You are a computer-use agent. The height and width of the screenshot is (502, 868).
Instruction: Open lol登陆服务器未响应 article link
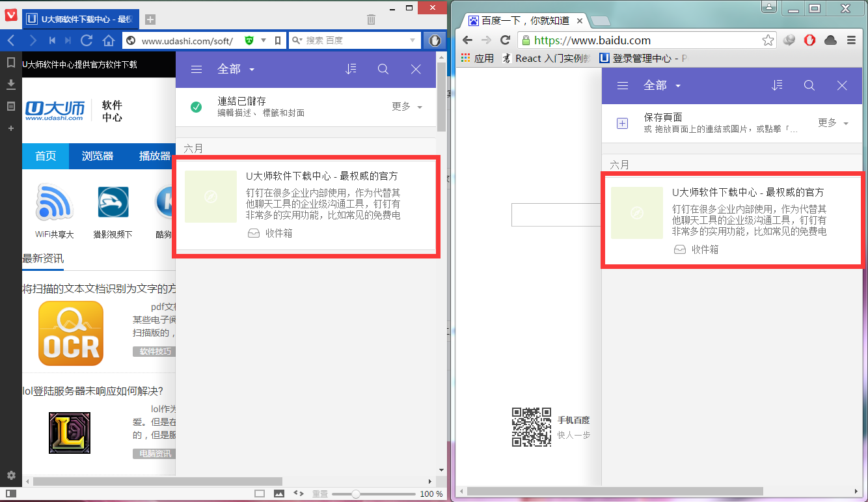[x=92, y=391]
